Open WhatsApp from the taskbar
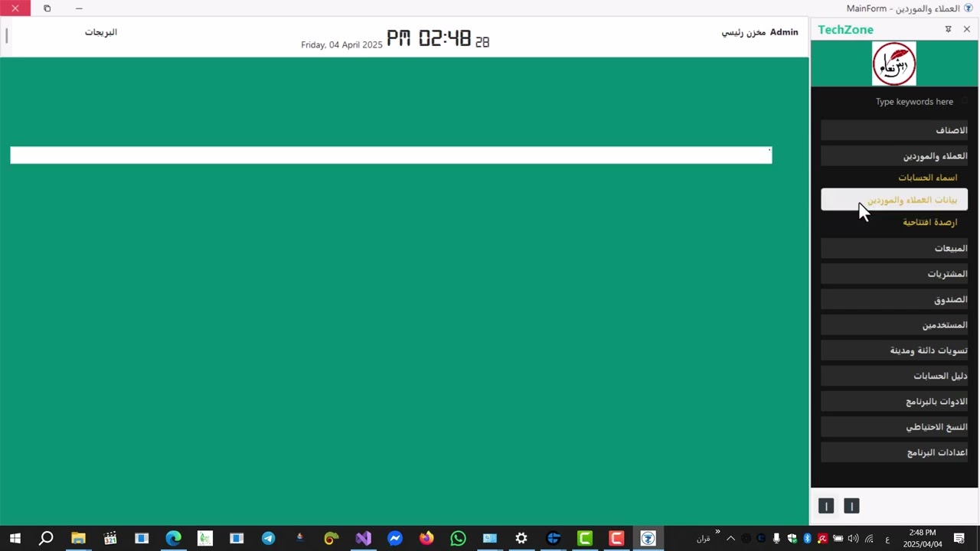The width and height of the screenshot is (980, 551). [x=459, y=538]
